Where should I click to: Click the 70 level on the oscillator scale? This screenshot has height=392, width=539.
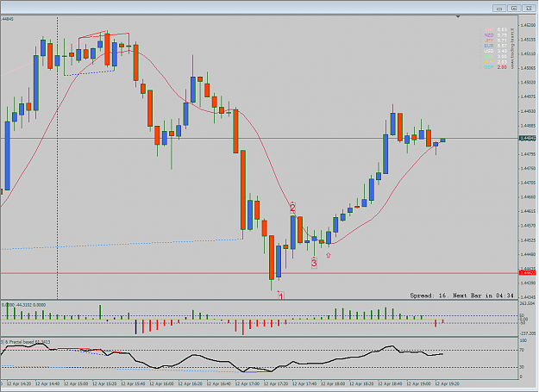pos(522,350)
